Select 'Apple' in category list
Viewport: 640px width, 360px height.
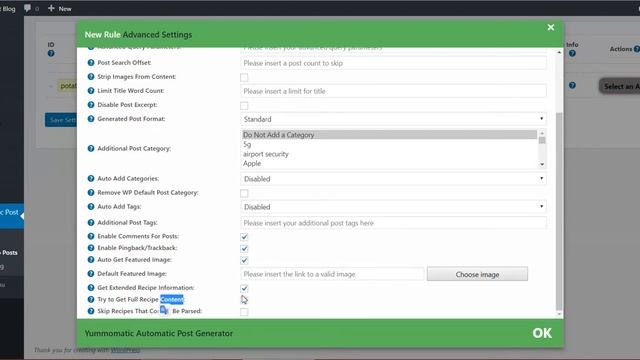389,163
